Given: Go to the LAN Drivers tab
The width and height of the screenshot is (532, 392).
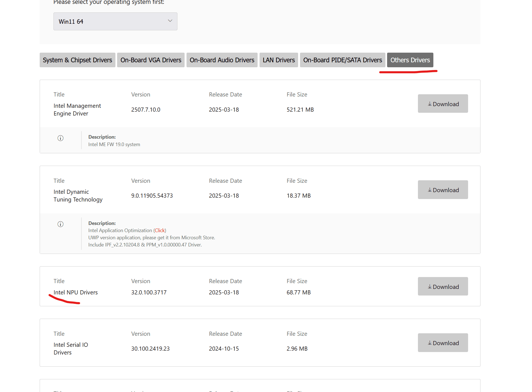Looking at the screenshot, I should coord(279,60).
